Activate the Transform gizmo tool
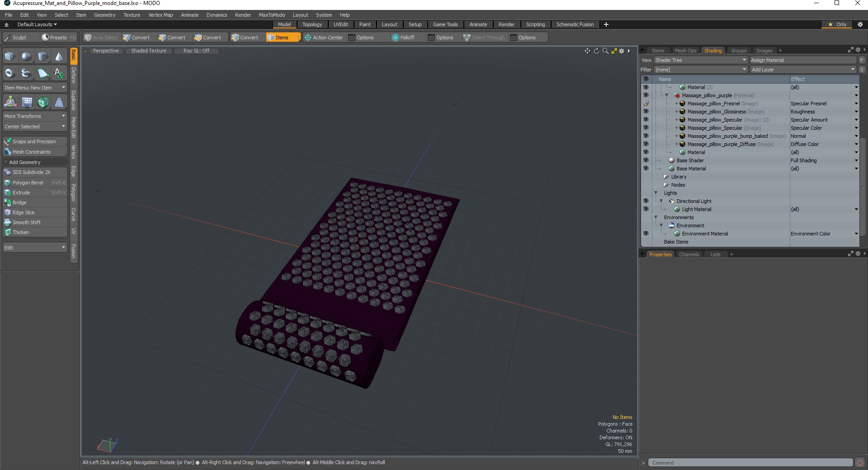Screen dimensions: 868x470 pos(10,103)
